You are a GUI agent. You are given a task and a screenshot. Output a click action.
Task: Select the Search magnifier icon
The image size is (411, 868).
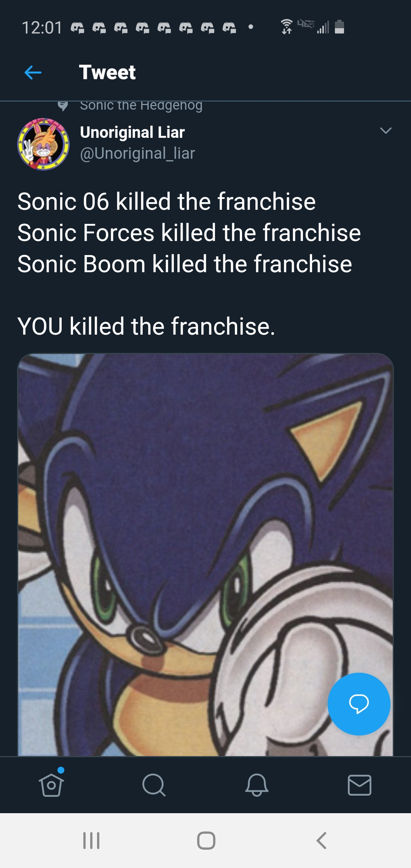point(154,786)
